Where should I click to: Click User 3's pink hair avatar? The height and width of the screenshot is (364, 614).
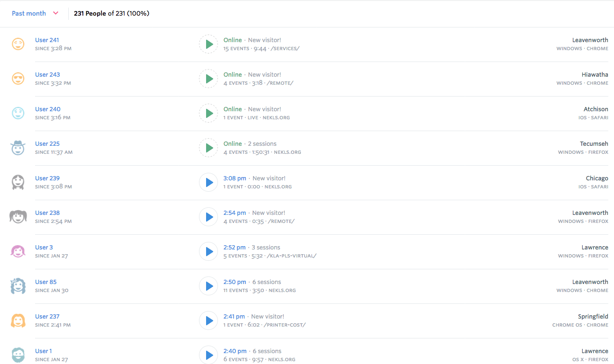(x=18, y=251)
